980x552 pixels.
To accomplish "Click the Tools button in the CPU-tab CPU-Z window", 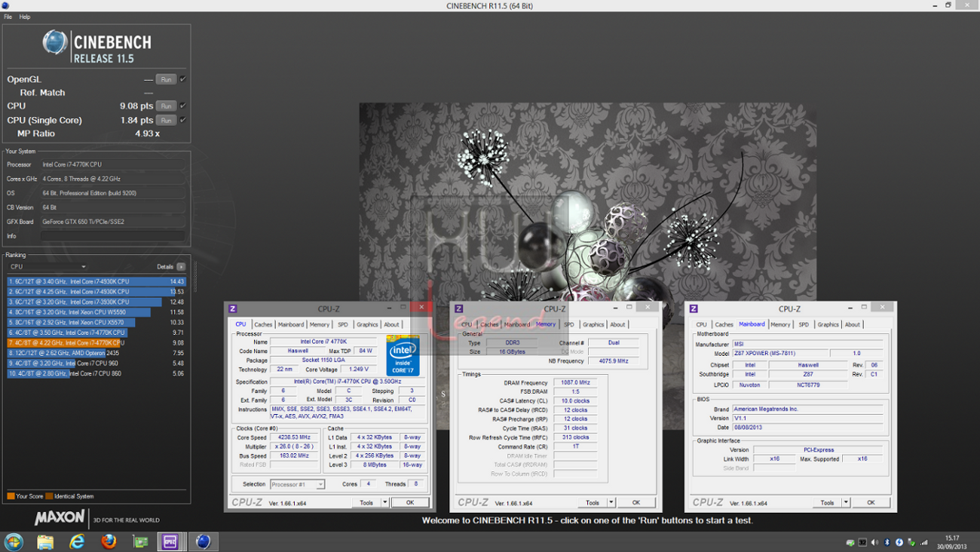I will click(x=366, y=502).
